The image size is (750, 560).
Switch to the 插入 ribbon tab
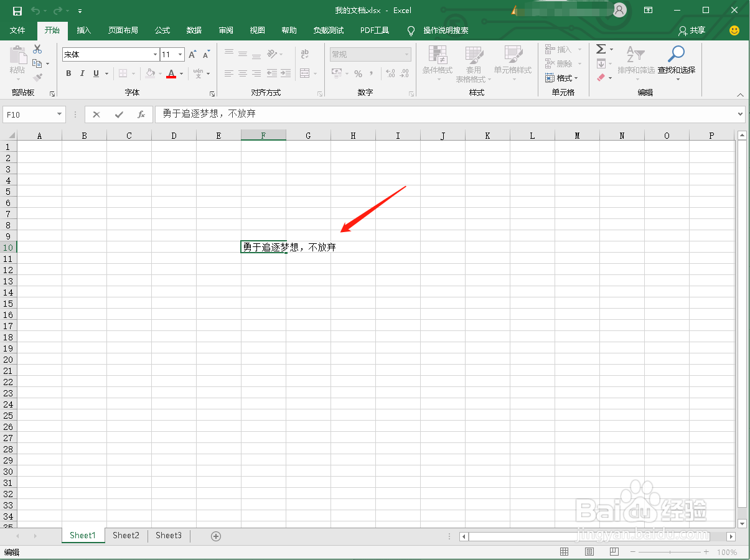pyautogui.click(x=83, y=30)
